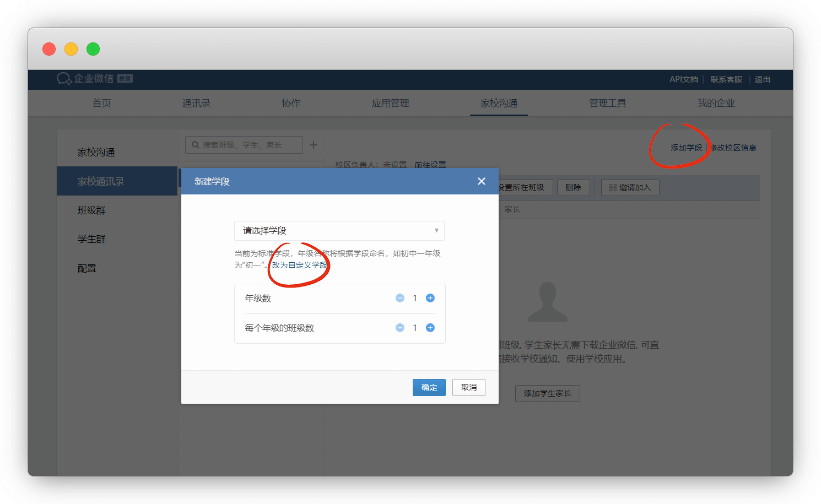The width and height of the screenshot is (821, 504).
Task: Click the macOS green maximize button
Action: [93, 49]
